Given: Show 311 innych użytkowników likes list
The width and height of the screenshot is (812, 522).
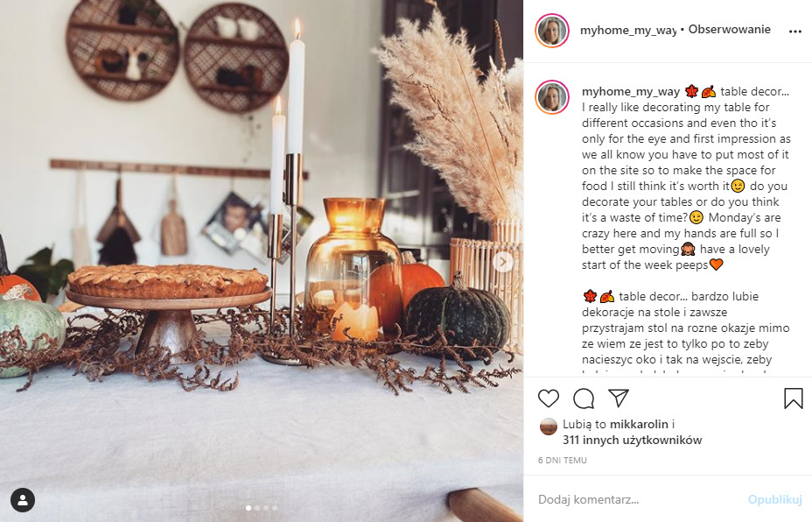Looking at the screenshot, I should tap(633, 440).
